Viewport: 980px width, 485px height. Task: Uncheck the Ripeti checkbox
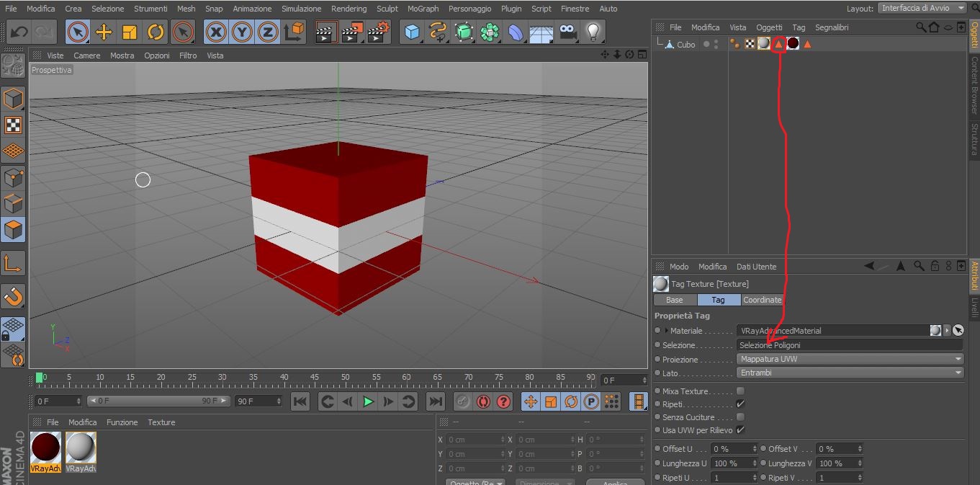(740, 404)
